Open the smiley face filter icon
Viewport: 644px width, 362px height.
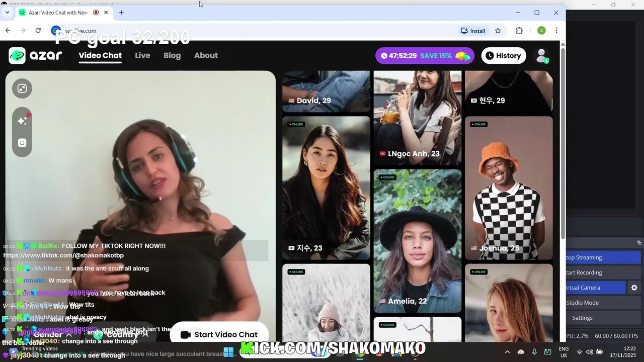[x=22, y=143]
